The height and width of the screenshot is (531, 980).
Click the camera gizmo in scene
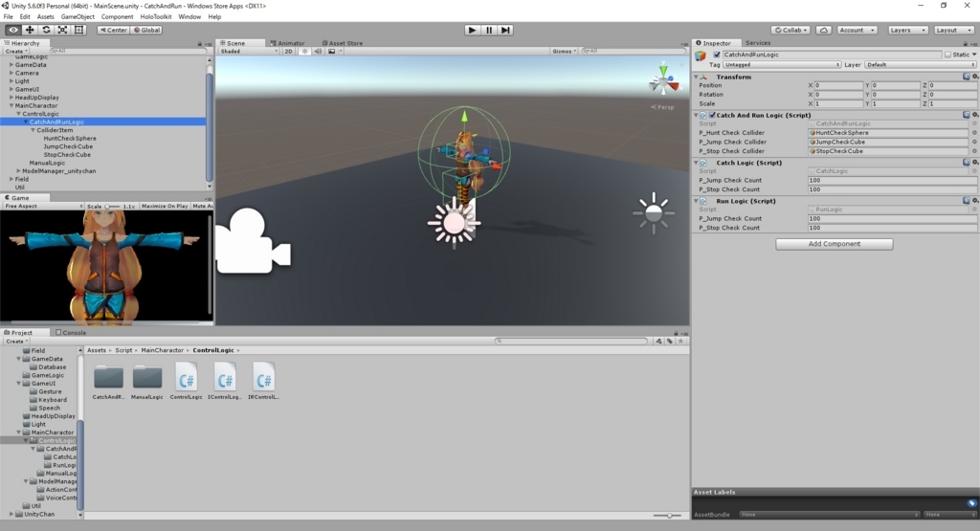click(253, 241)
